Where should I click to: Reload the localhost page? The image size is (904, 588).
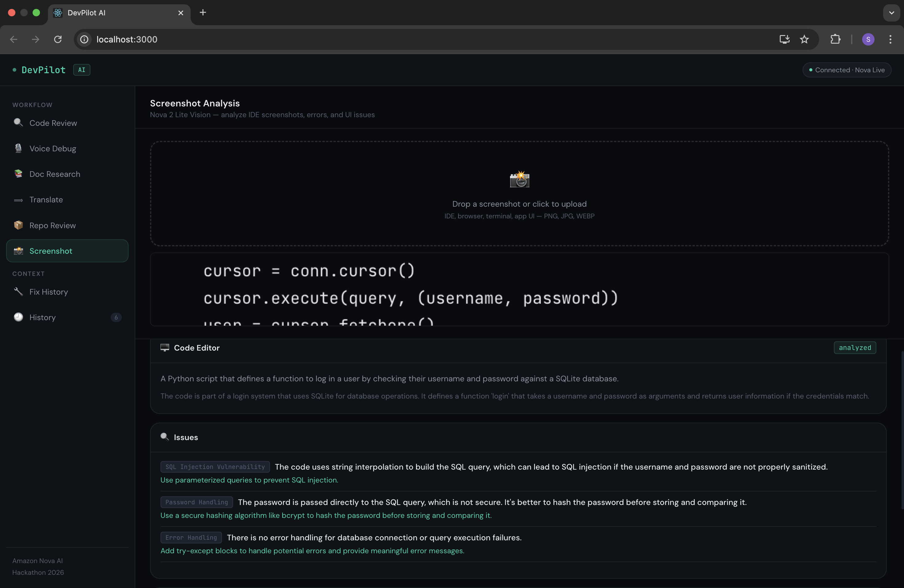click(58, 39)
